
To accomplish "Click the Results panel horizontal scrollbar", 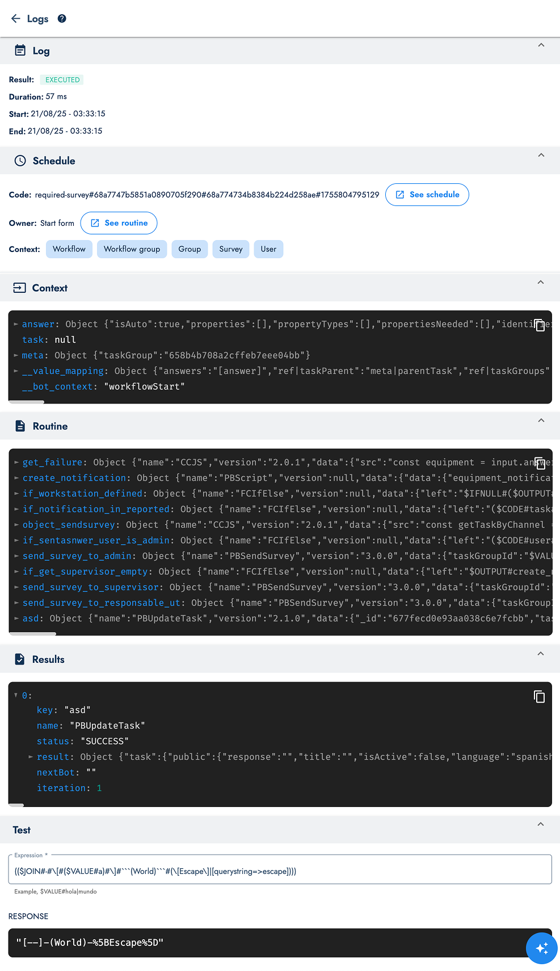I will (16, 805).
